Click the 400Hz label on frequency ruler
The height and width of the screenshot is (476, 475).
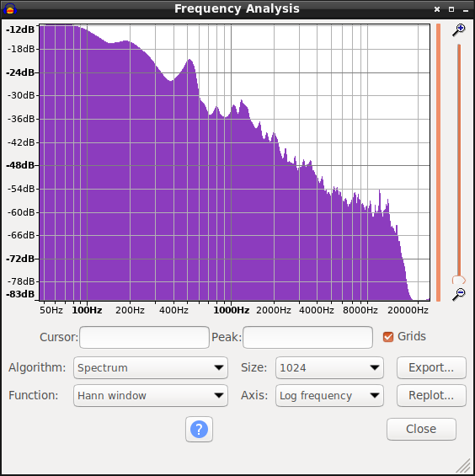click(x=173, y=310)
